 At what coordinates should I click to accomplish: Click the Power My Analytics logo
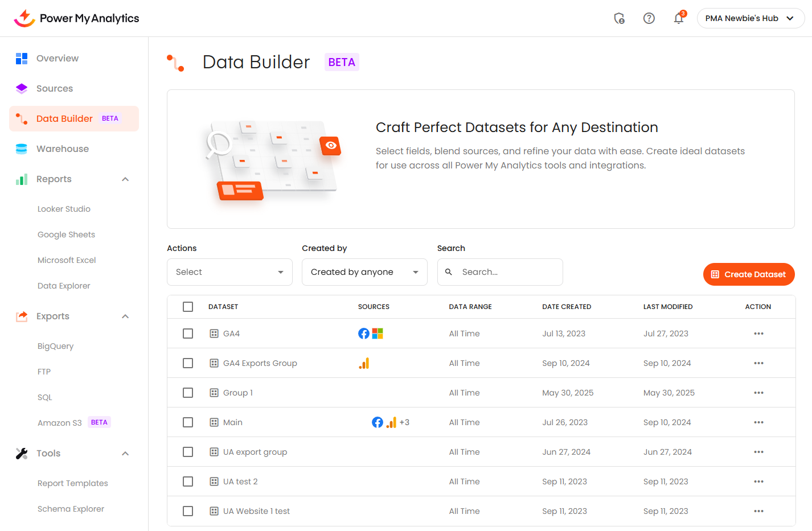(76, 18)
